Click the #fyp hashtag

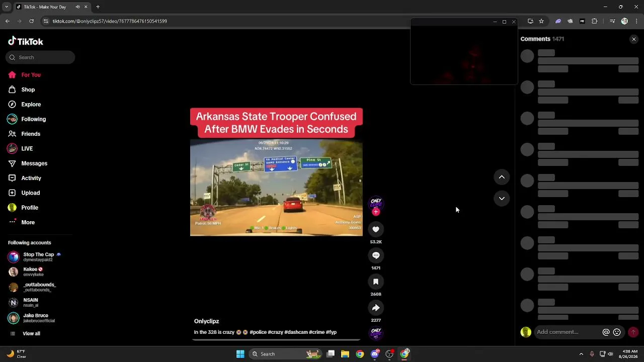(331, 332)
